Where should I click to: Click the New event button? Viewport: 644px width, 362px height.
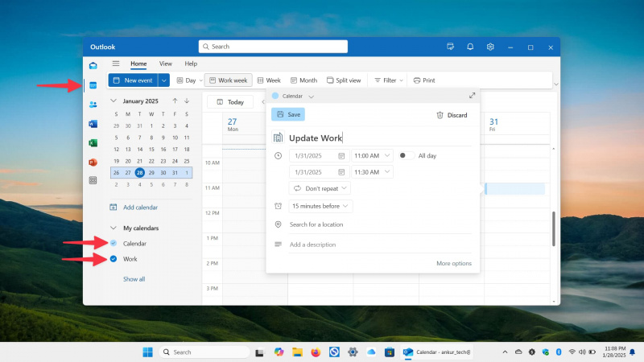133,80
